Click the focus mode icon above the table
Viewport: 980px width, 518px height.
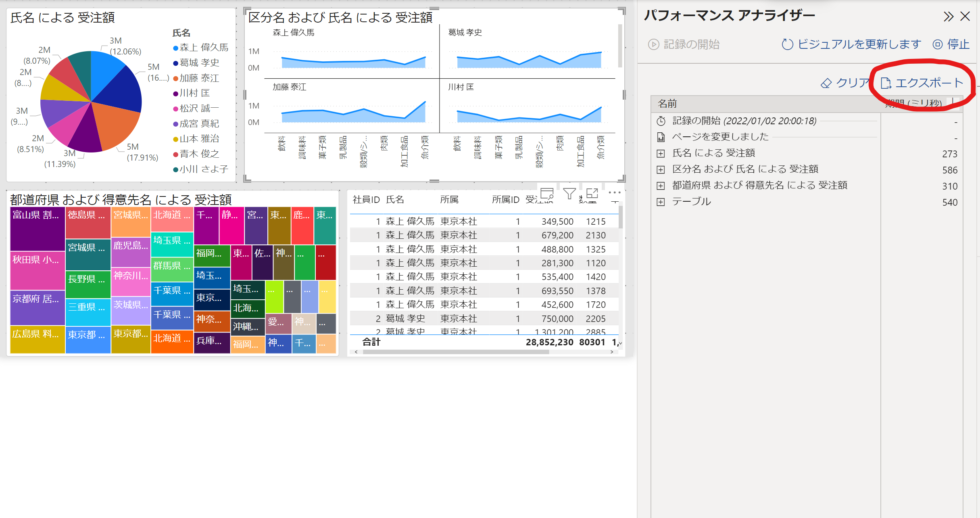point(592,194)
